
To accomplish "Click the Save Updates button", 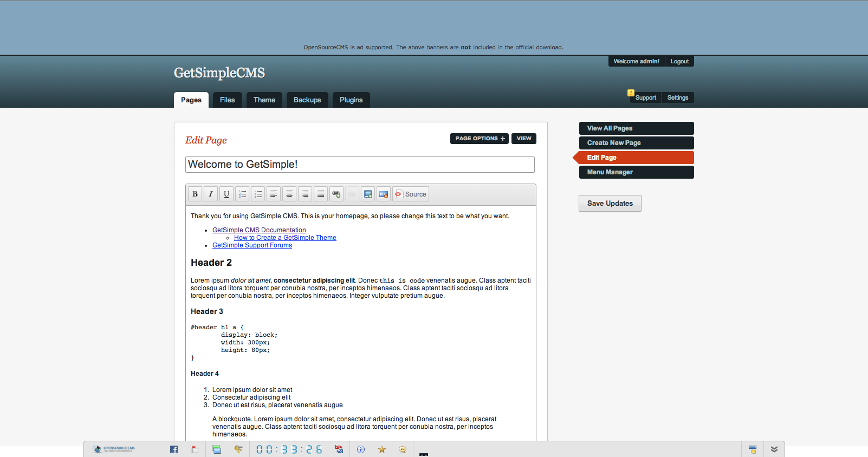I will tap(610, 204).
